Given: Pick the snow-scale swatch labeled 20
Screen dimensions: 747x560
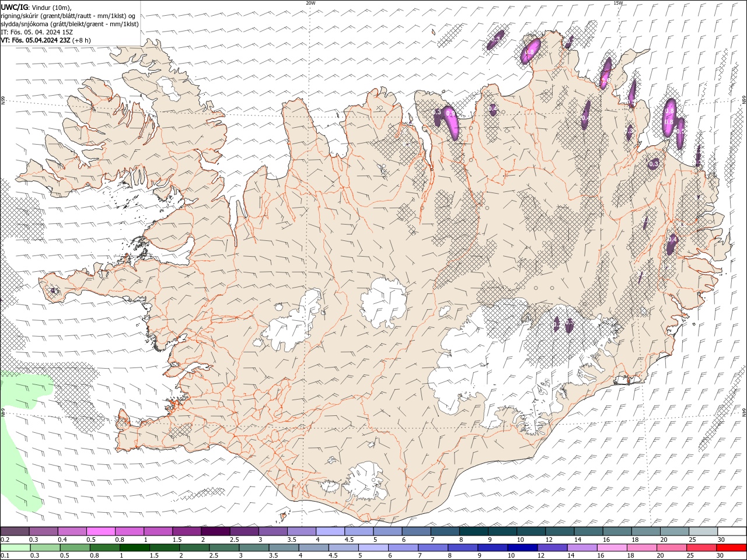Looking at the screenshot, I should pos(674,531).
